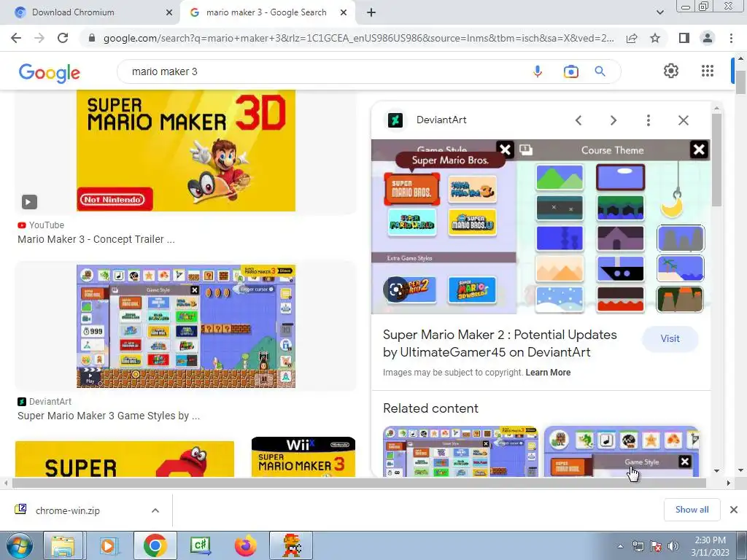Search by image with the camera icon
Viewport: 747px width, 560px height.
pos(570,71)
